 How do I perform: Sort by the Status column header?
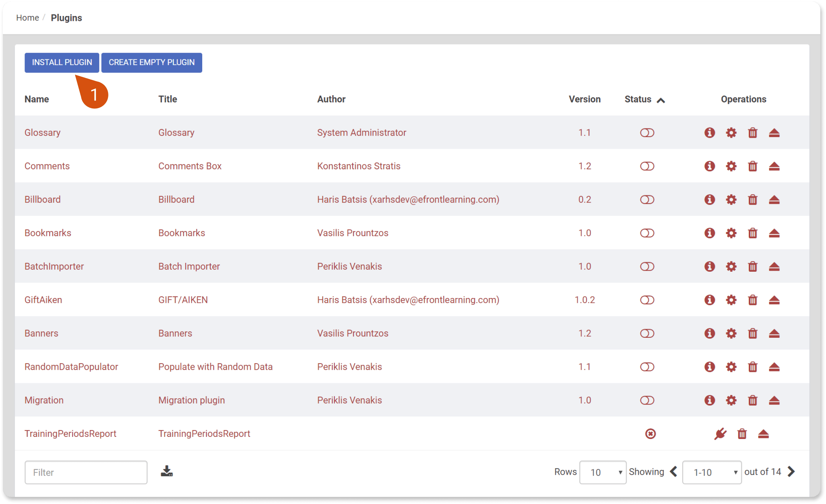(638, 99)
